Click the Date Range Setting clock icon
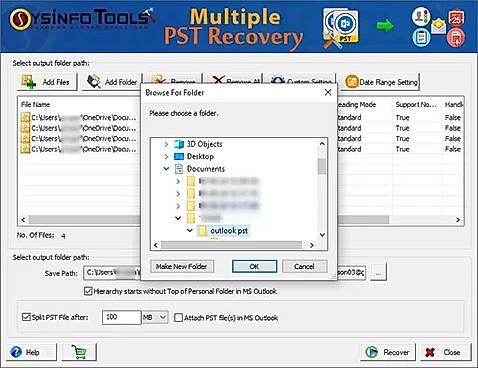Image resolution: width=478 pixels, height=368 pixels. [351, 82]
